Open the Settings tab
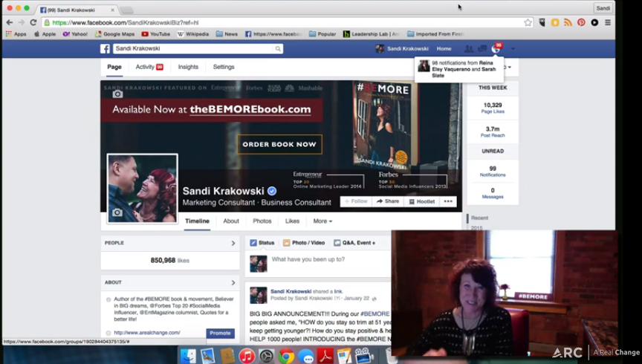Image resolution: width=642 pixels, height=364 pixels. point(224,67)
